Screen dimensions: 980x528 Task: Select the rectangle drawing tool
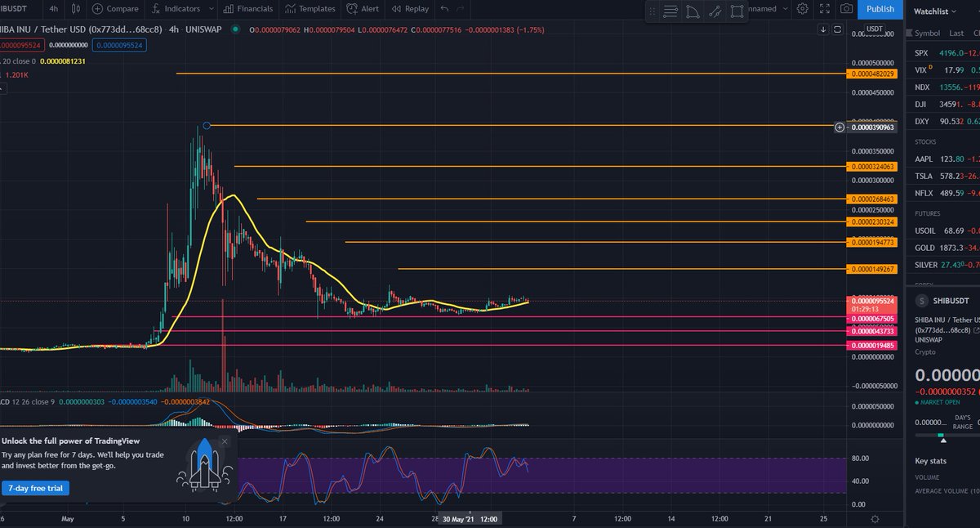click(x=737, y=12)
